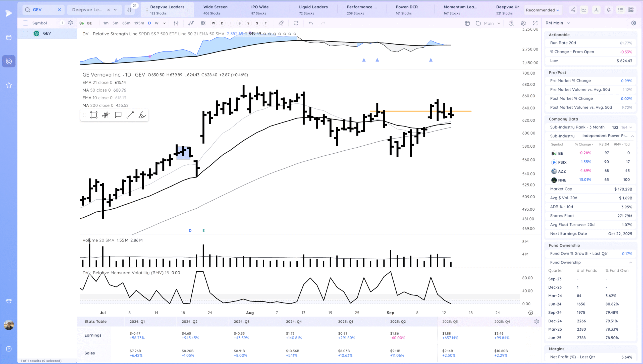Open the chart view icon in the top bar
The image size is (643, 364).
[x=584, y=10]
